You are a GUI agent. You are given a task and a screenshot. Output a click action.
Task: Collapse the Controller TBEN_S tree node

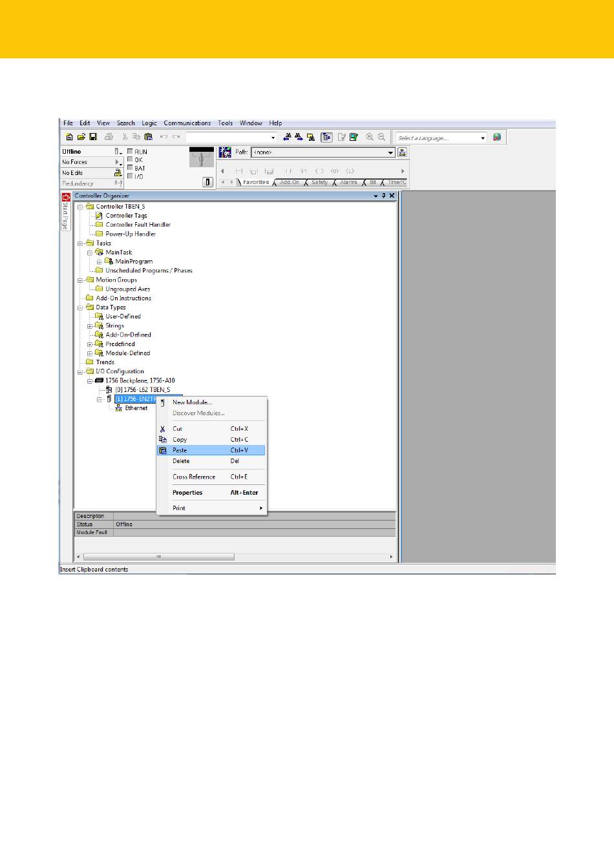tap(80, 207)
